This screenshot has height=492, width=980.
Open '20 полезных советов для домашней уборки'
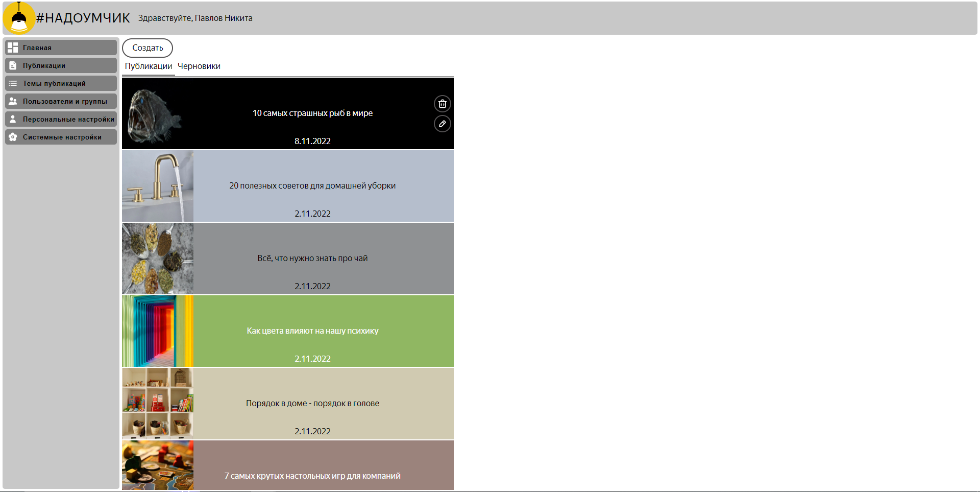(x=312, y=185)
